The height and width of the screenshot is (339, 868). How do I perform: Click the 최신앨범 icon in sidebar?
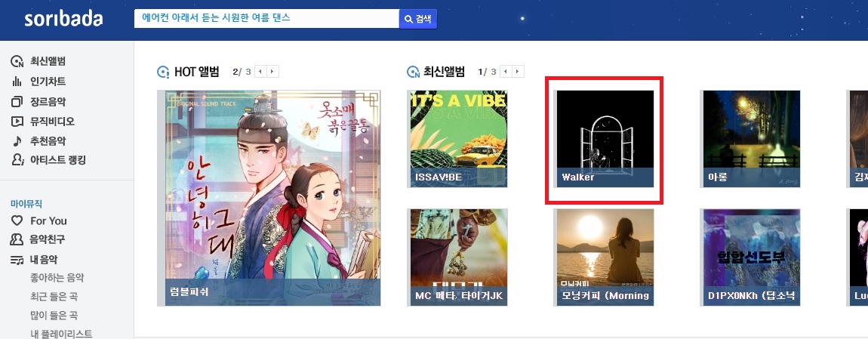[x=17, y=61]
